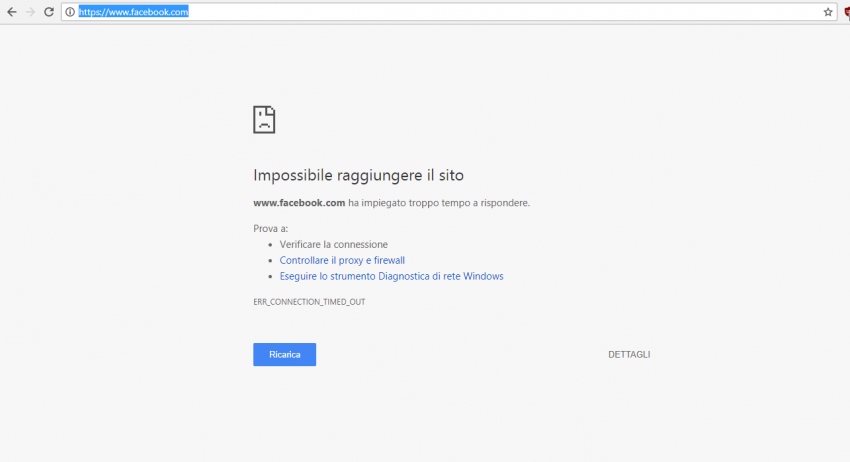Reload the page with the refresh icon

click(x=49, y=12)
